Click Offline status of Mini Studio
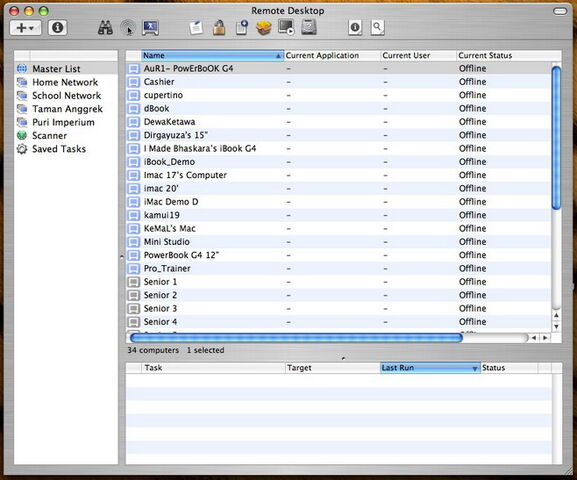577x480 pixels. [x=472, y=242]
